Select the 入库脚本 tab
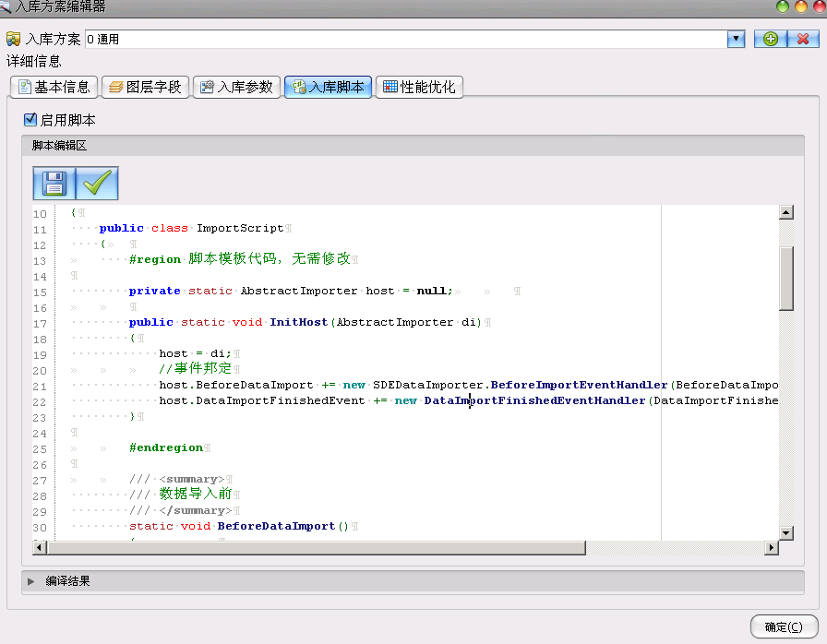 coord(328,87)
